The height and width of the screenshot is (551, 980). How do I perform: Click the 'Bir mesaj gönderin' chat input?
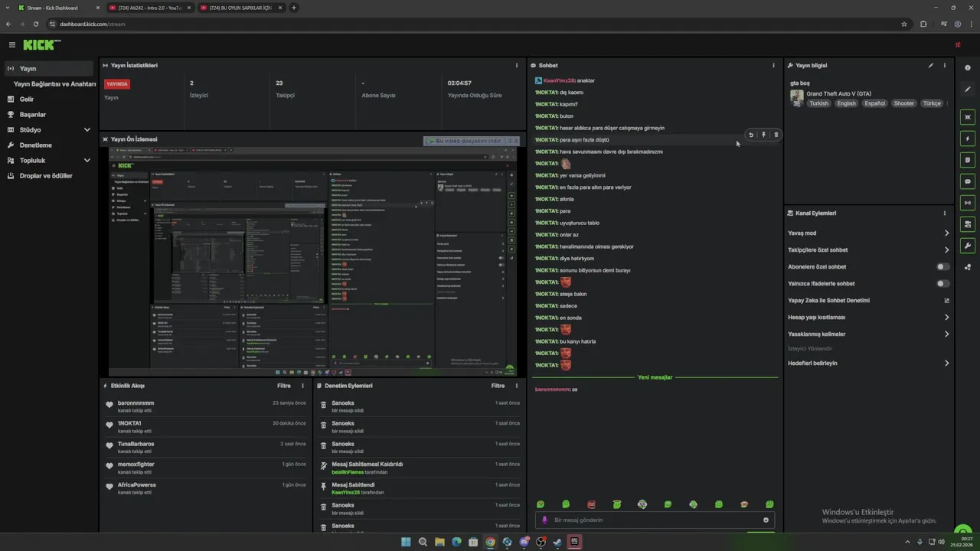click(x=655, y=520)
